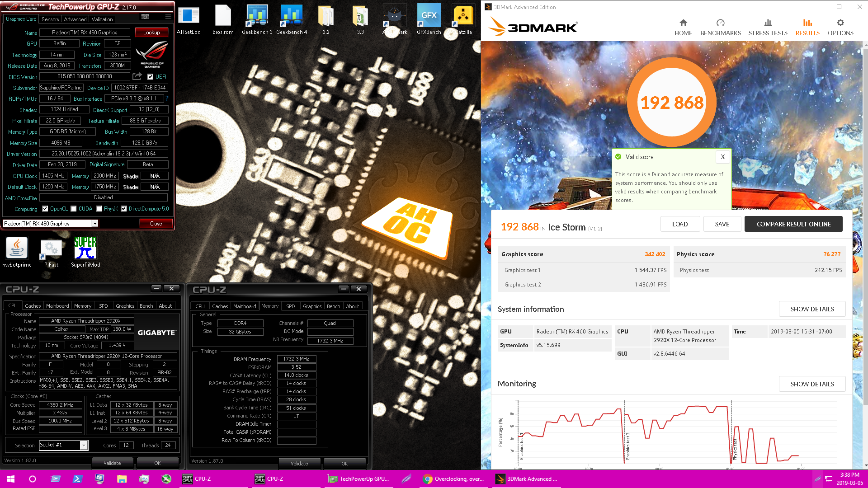Open About tab in left CPU-Z window
The height and width of the screenshot is (488, 868).
[165, 306]
